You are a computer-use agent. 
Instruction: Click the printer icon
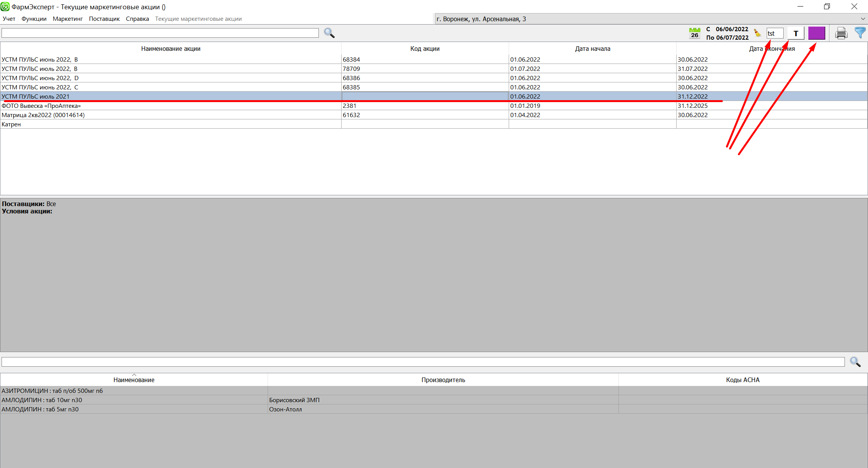tap(841, 34)
